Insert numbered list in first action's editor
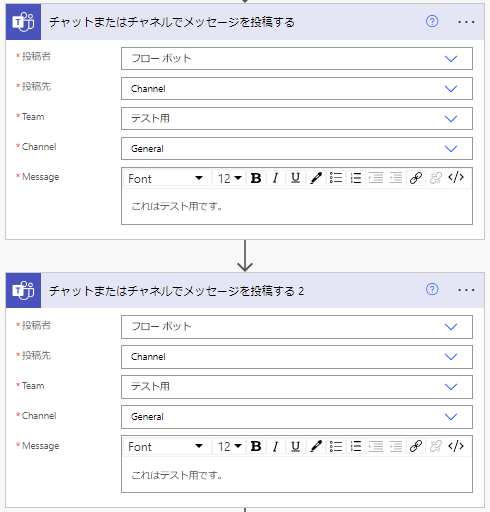Screen dimensions: 490x512 pos(356,178)
